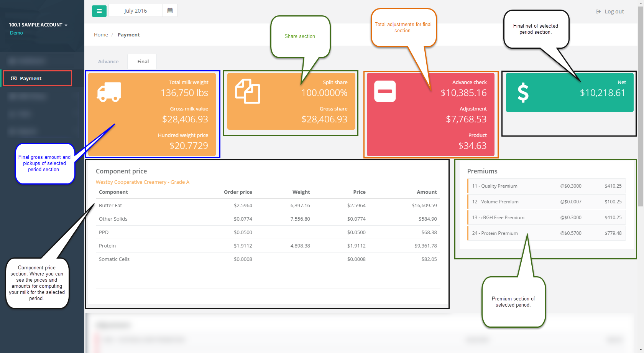
Task: Select the 24 - Protein Premium row
Action: [x=547, y=233]
